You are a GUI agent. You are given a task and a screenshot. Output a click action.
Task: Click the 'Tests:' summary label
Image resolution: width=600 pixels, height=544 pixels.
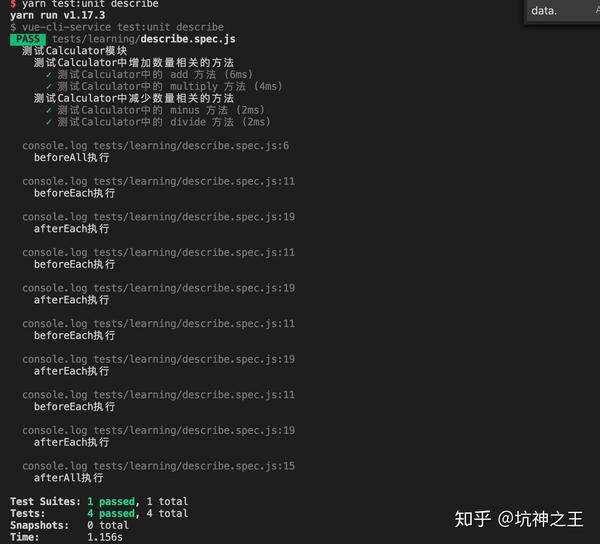28,513
